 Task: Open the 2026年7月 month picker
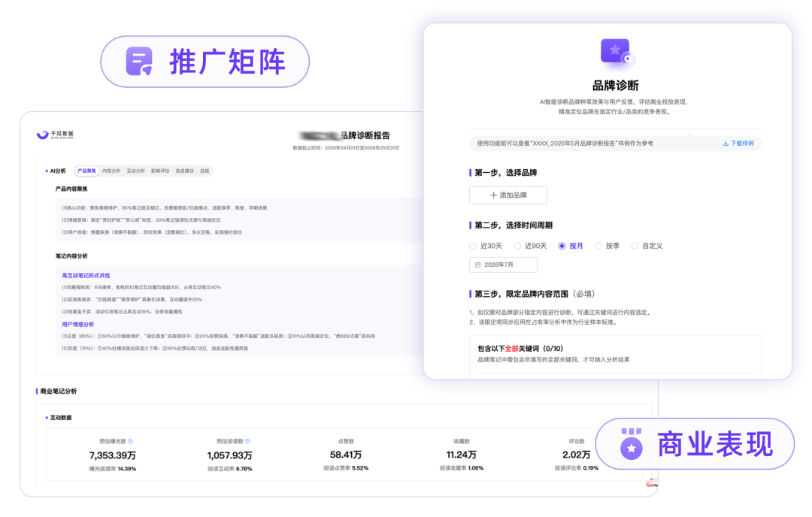pyautogui.click(x=503, y=265)
